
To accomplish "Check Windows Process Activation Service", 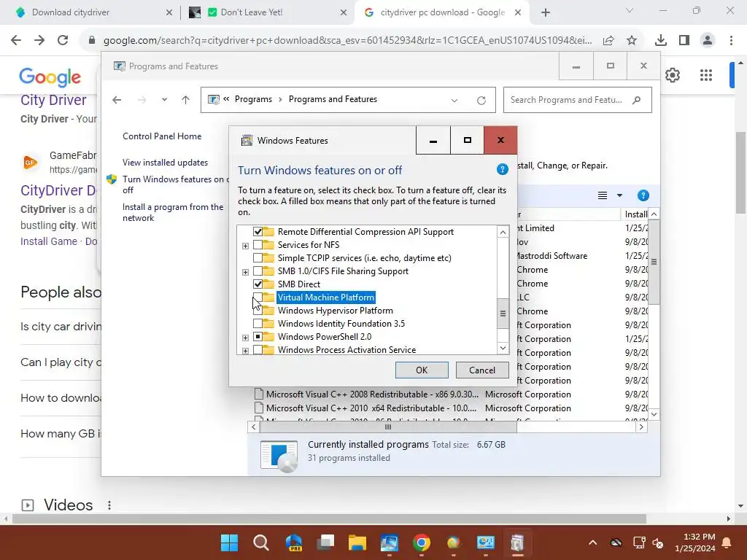I will pyautogui.click(x=258, y=350).
